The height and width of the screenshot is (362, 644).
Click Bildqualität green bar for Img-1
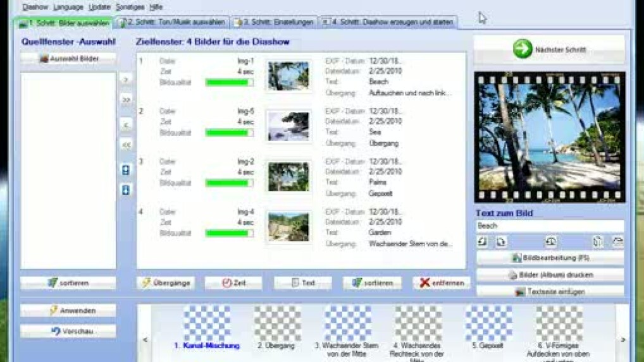pyautogui.click(x=228, y=83)
